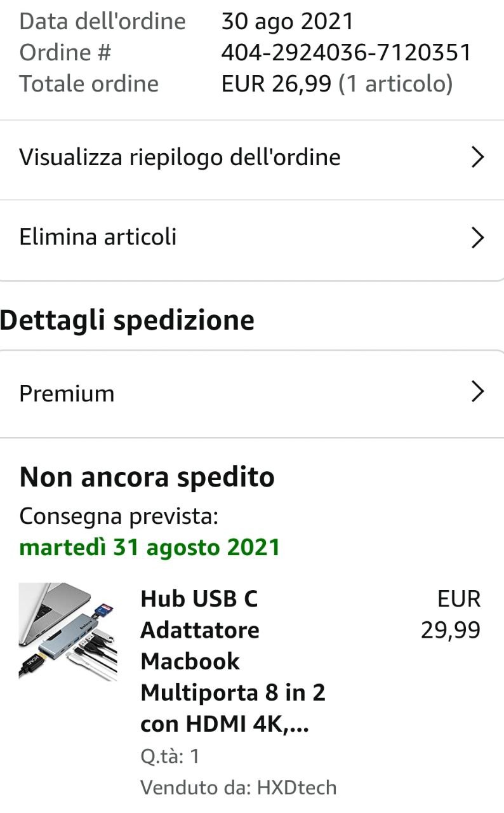The width and height of the screenshot is (504, 813).
Task: Tap the order date 30 ago 2021
Action: point(288,22)
